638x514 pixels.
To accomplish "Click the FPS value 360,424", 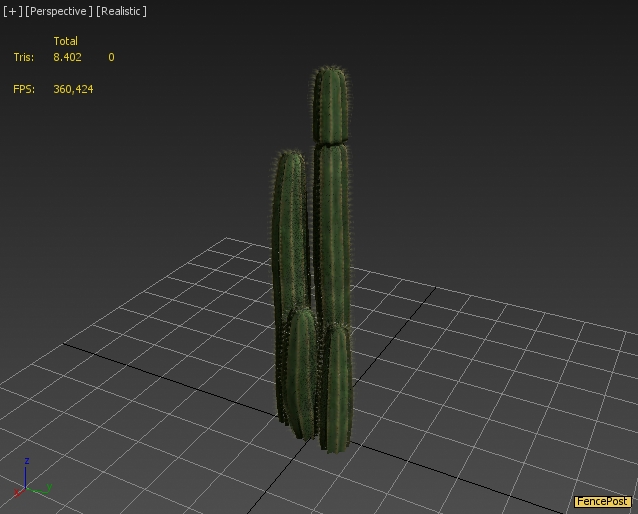I will click(x=73, y=89).
